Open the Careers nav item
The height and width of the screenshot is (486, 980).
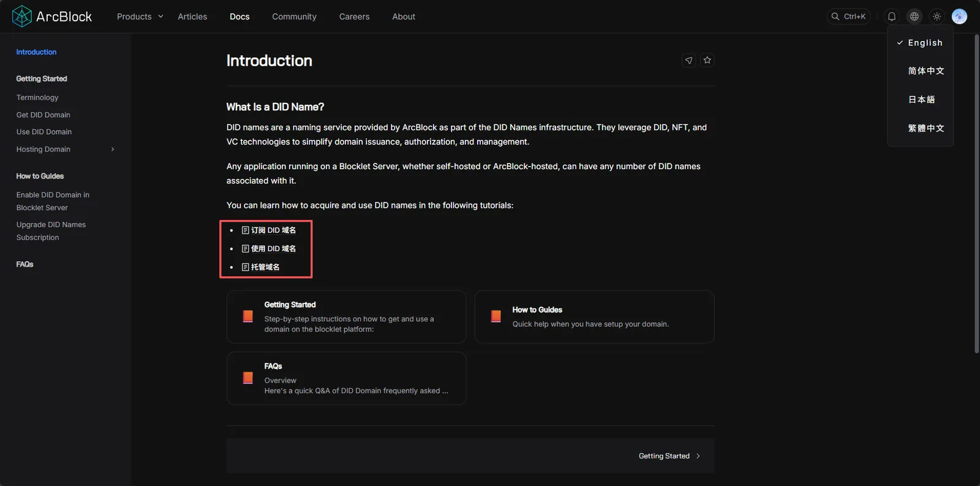click(354, 17)
